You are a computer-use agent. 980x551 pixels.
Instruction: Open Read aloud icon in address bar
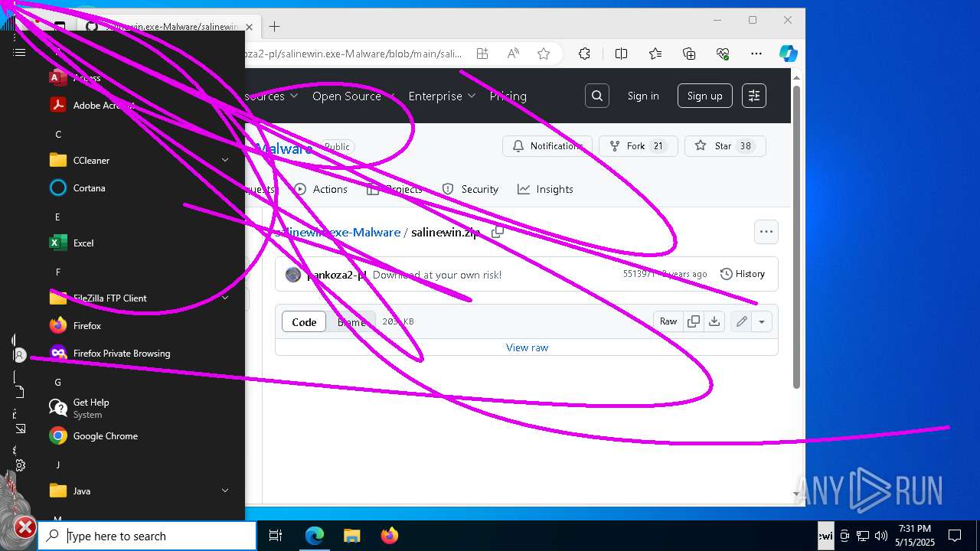tap(513, 54)
